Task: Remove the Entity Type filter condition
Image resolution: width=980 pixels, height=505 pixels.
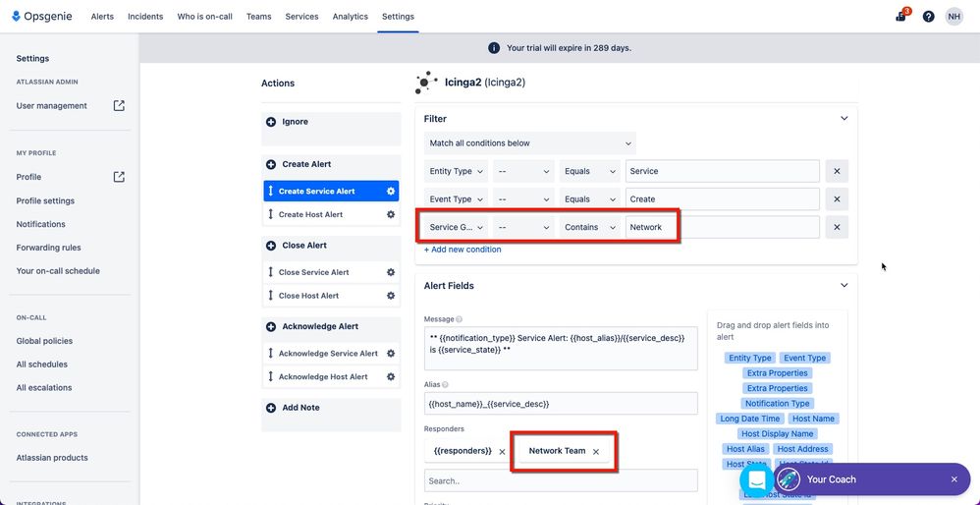Action: pyautogui.click(x=837, y=171)
